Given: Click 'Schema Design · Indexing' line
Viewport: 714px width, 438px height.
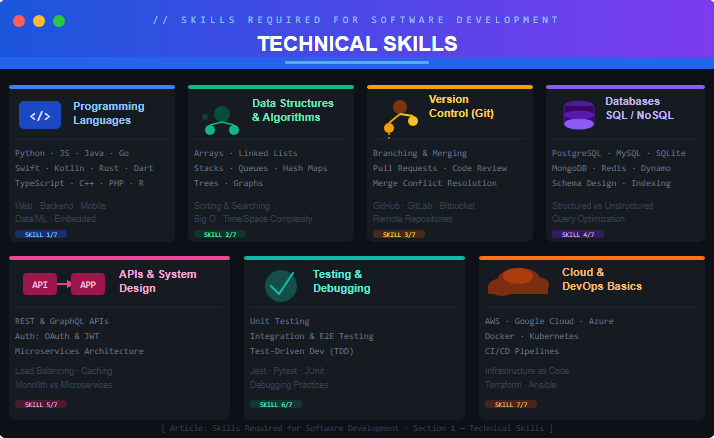Looking at the screenshot, I should pos(611,183).
